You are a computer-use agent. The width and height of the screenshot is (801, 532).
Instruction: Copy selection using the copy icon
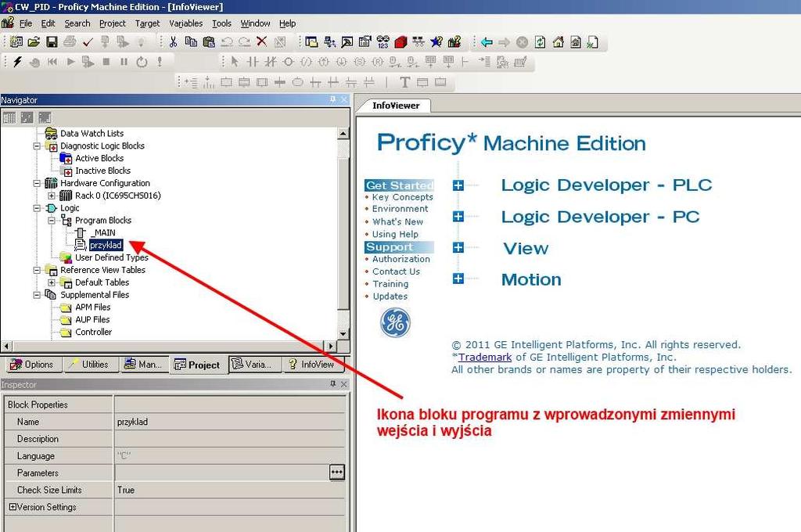click(191, 42)
